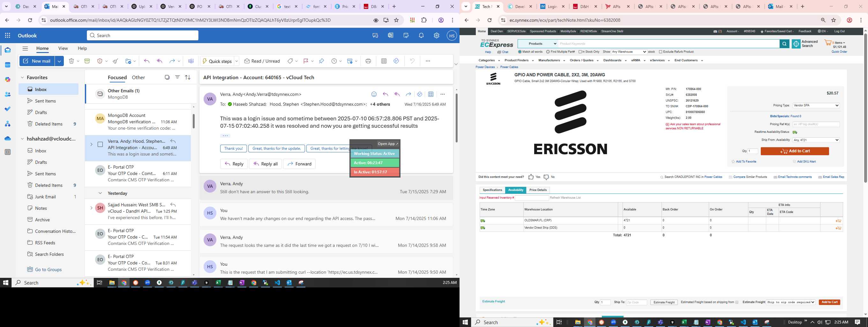Switch to Outlook View ribbon tab
Image resolution: width=868 pixels, height=327 pixels.
click(63, 48)
